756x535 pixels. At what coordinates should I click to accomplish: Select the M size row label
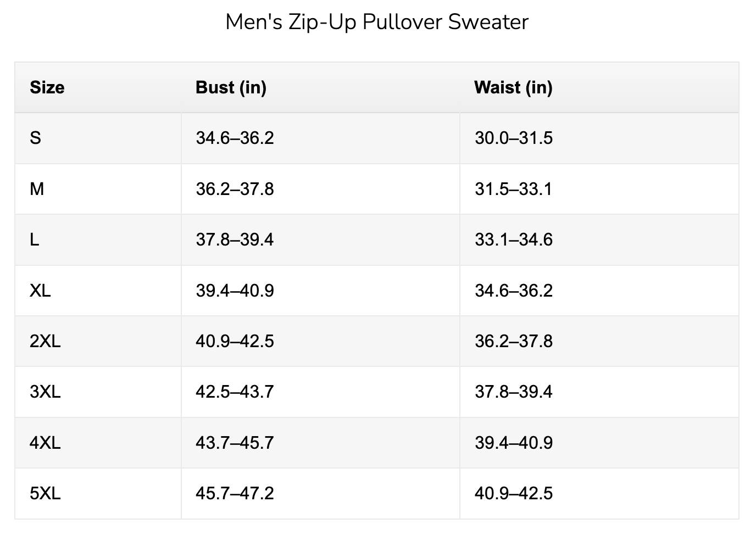(37, 189)
